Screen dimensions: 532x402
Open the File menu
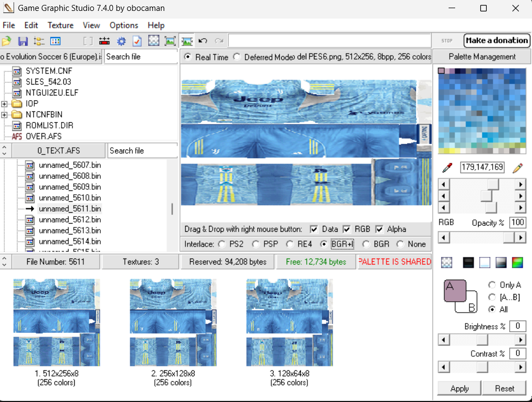[x=9, y=26]
